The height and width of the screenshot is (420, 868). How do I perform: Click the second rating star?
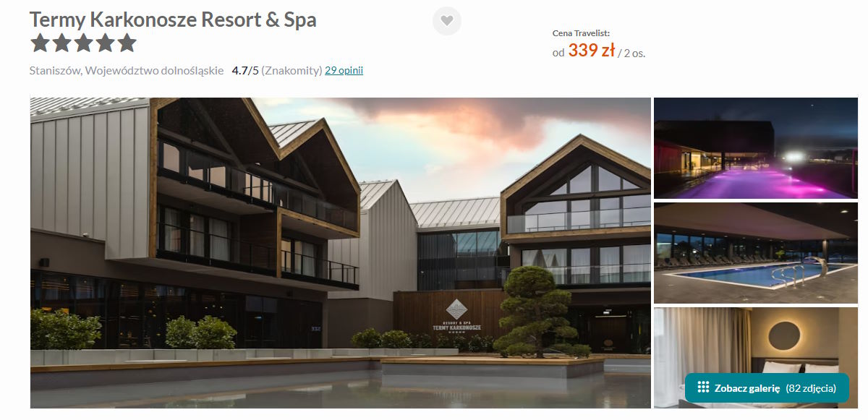61,43
